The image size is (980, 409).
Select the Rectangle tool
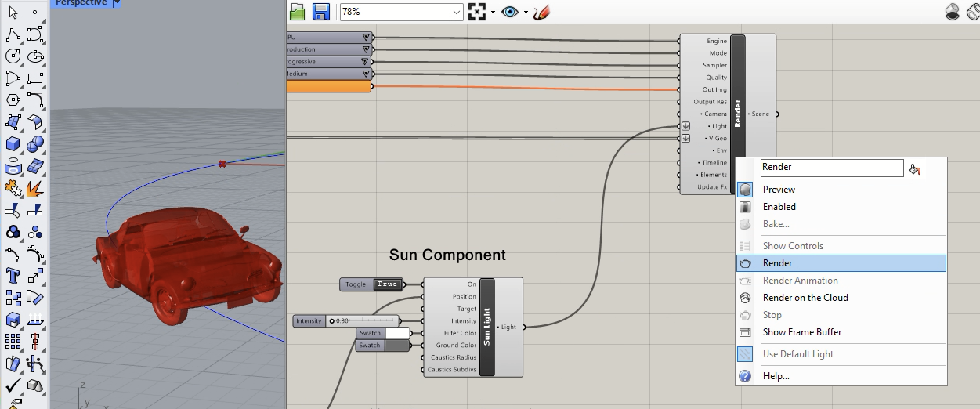[x=35, y=78]
